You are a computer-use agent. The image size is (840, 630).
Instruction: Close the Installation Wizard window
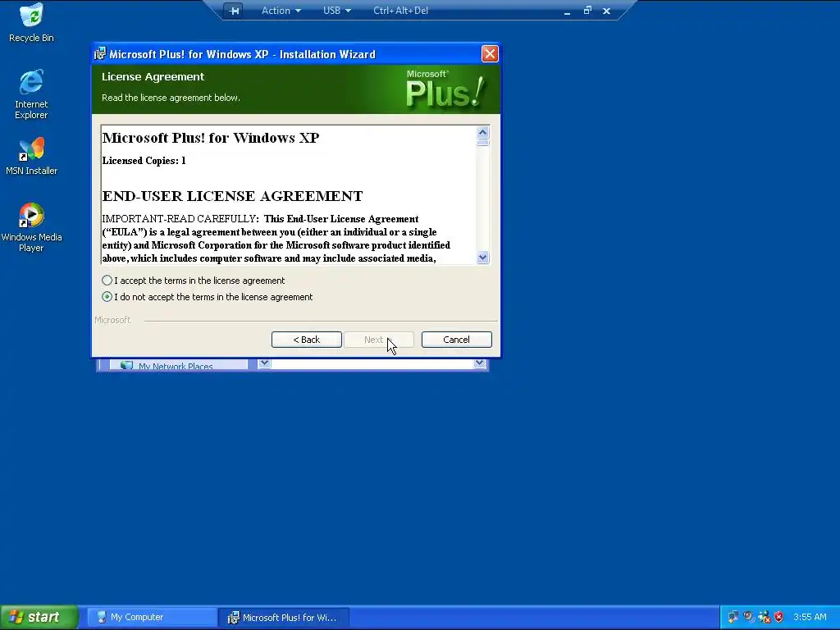[x=490, y=53]
